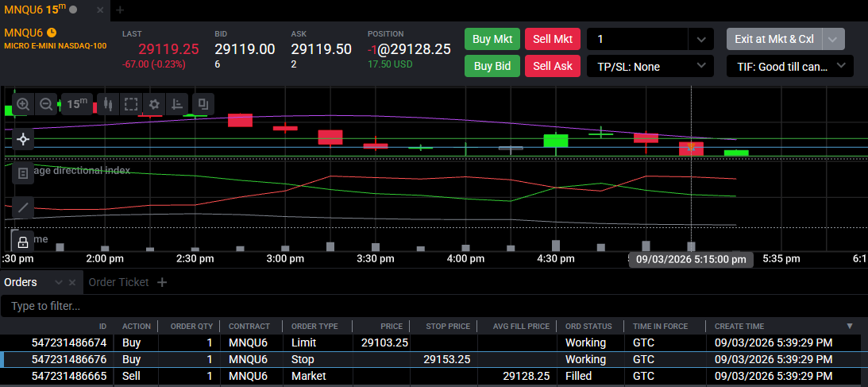868x387 pixels.
Task: Sort by the CREATE TIME column header
Action: pyautogui.click(x=739, y=326)
